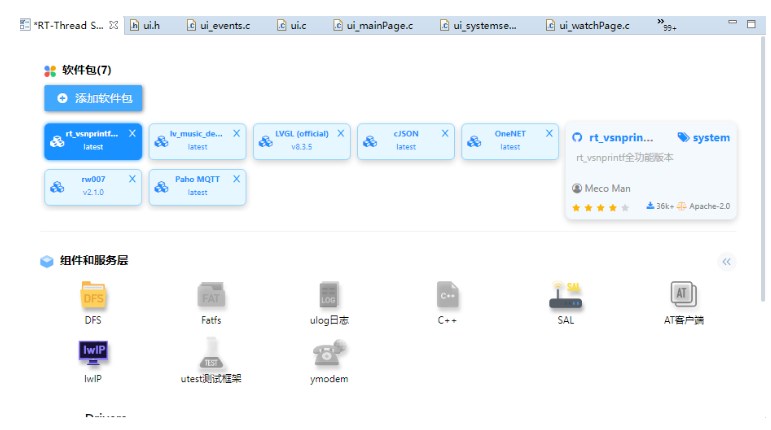Viewport: 771px width, 430px height.
Task: Switch to the ui.c tab
Action: tap(292, 26)
